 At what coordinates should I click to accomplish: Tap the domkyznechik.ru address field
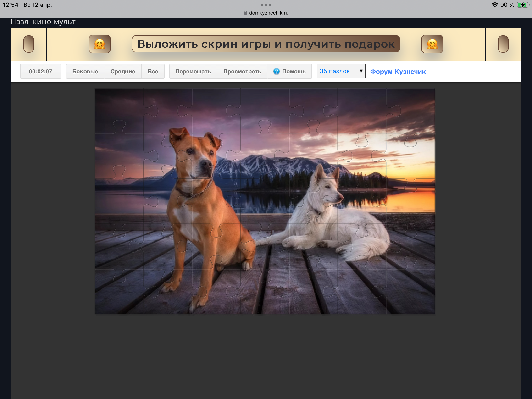click(269, 13)
